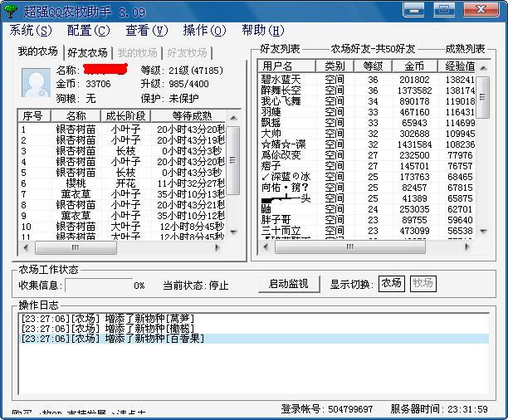Toggle display to 农场
This screenshot has height=420, width=508.
coord(391,284)
